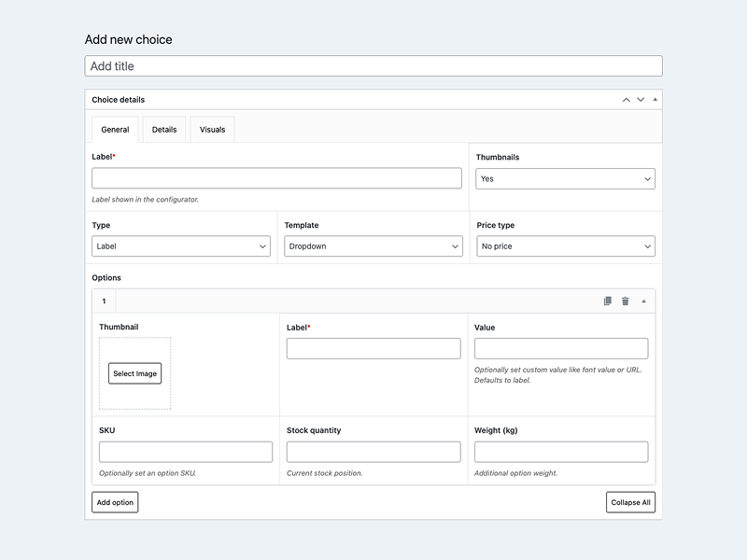Switch to the Visuals tab
Screen dimensions: 747x560
coord(212,130)
